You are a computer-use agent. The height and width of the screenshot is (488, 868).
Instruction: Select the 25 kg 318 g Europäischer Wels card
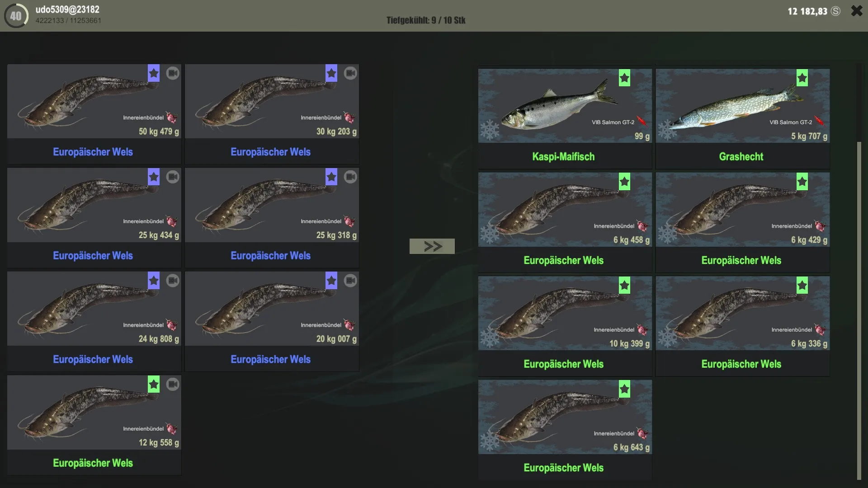[272, 218]
